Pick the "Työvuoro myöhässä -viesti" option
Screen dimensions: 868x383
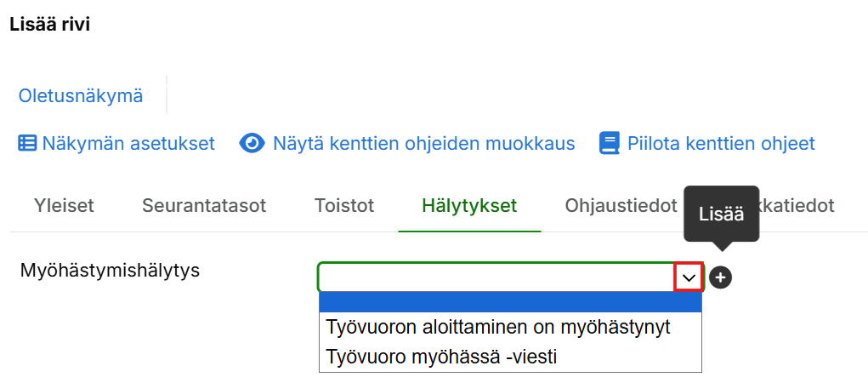[441, 357]
